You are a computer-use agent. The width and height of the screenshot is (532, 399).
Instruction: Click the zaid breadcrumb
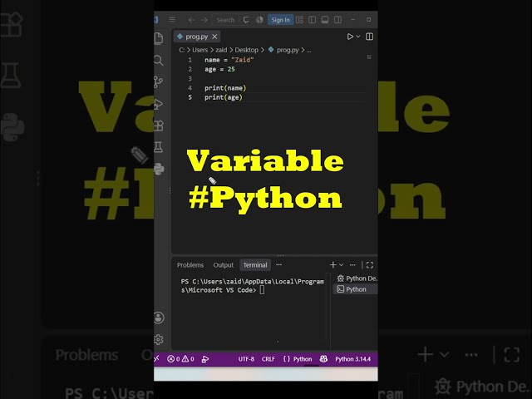coord(221,50)
